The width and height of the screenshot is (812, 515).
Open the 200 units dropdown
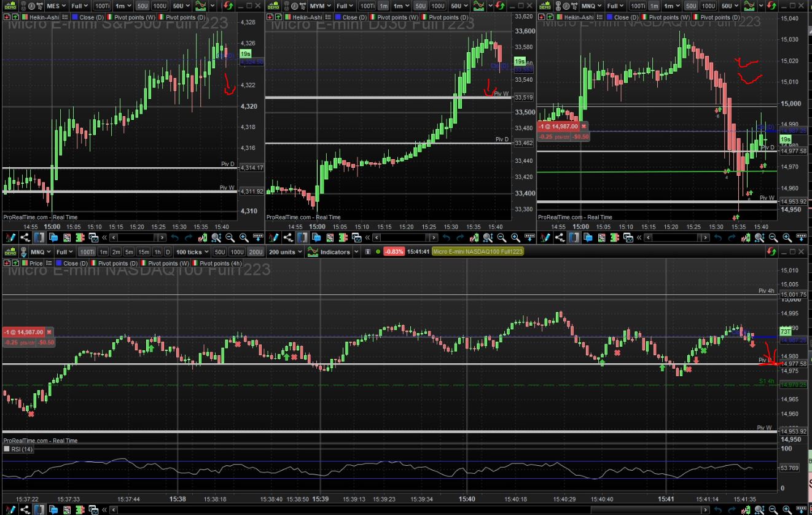pyautogui.click(x=286, y=252)
